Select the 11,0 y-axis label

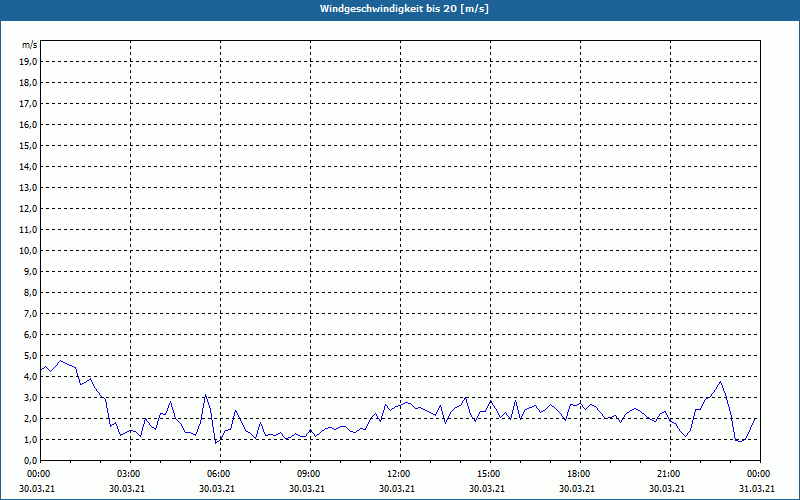28,230
